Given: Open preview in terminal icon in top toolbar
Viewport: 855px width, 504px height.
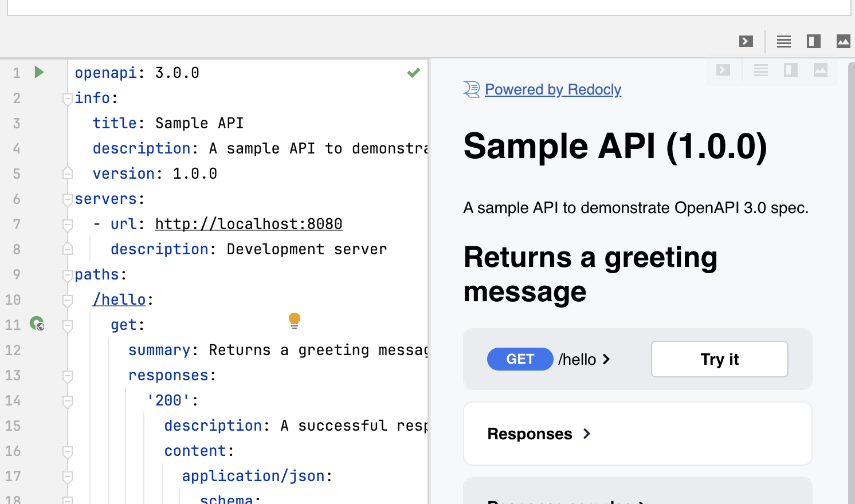Looking at the screenshot, I should click(746, 41).
